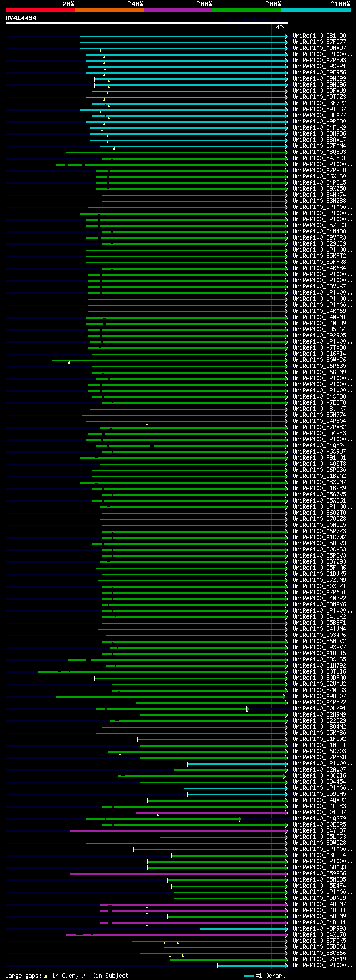The width and height of the screenshot is (356, 980).
Task: Click hit label UniRef100_A8Q8U3
Action: tap(319, 152)
